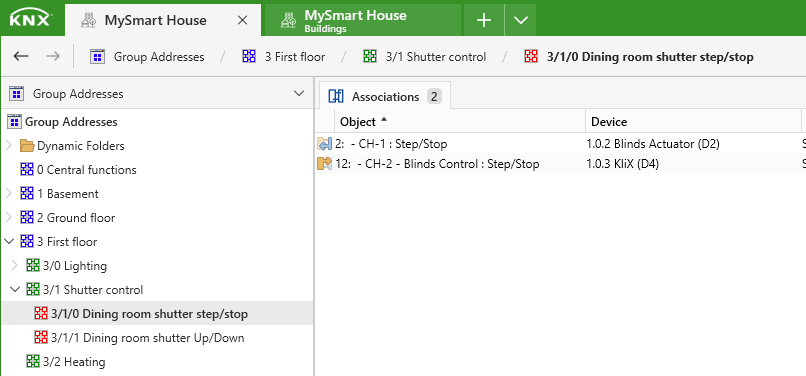Screen dimensions: 806x376
Task: Collapse the 3/1 Shutter control group
Action: point(15,290)
